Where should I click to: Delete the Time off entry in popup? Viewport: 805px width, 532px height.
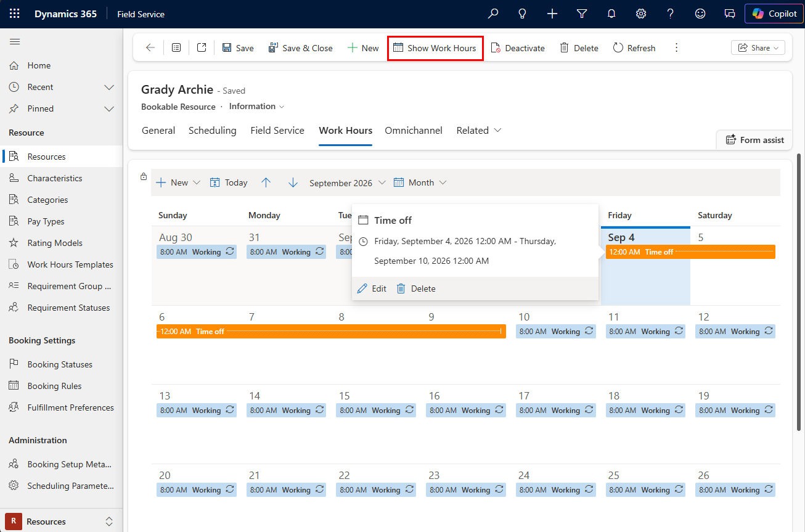pos(416,289)
